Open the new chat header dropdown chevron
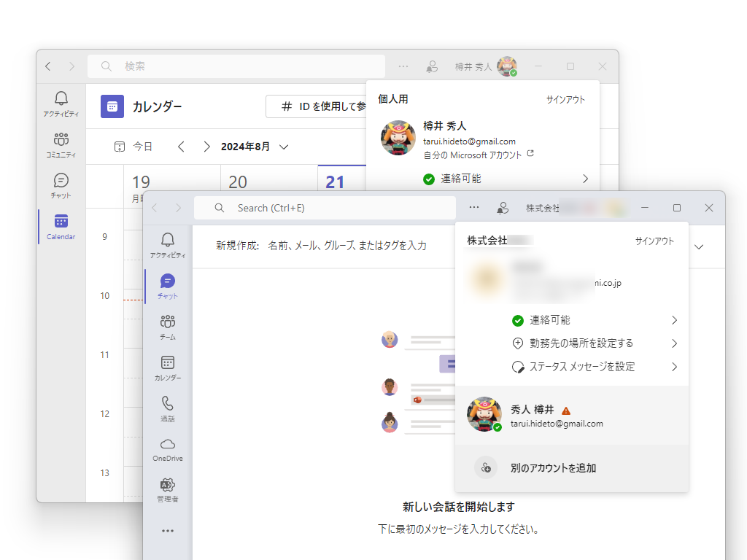This screenshot has height=560, width=747. [x=699, y=246]
